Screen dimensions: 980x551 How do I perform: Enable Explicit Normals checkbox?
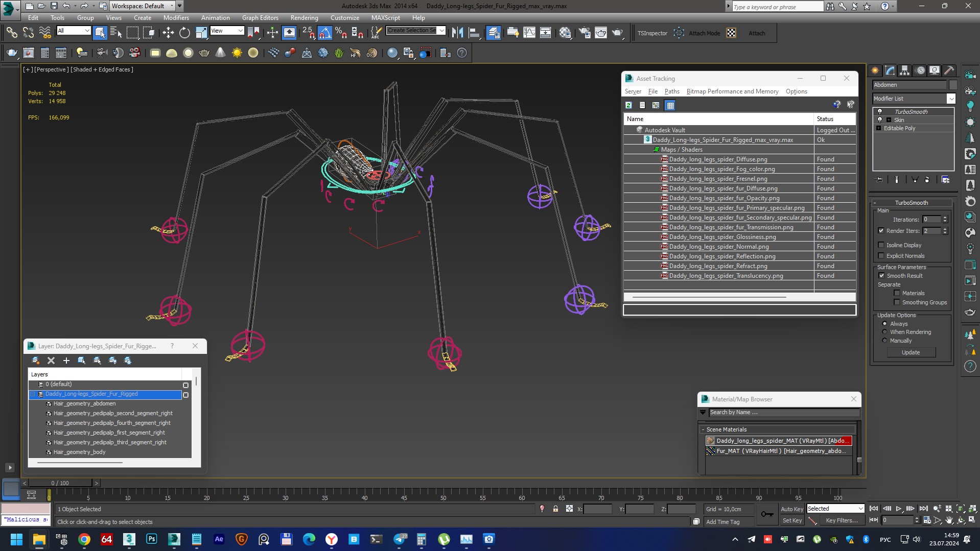click(881, 256)
